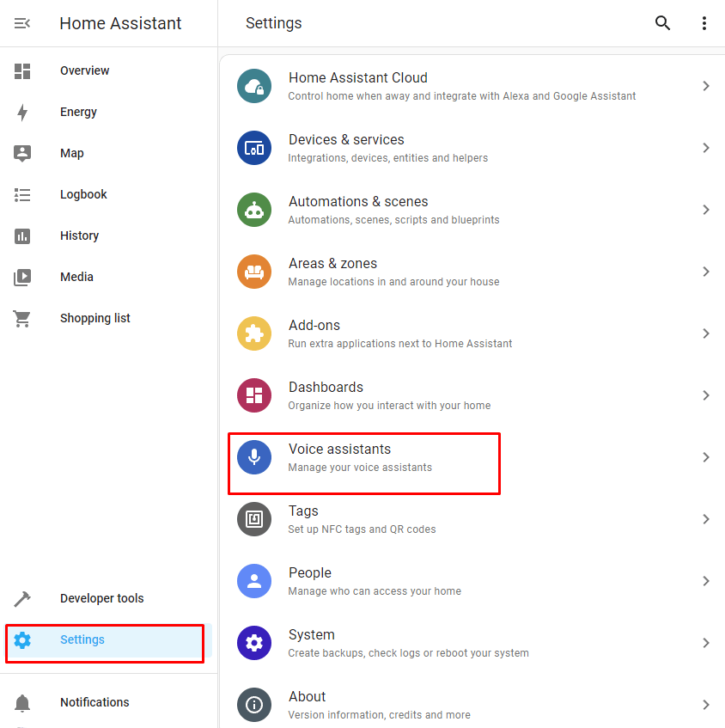Viewport: 725px width, 728px height.
Task: Open Dashboards title link
Action: (x=326, y=388)
